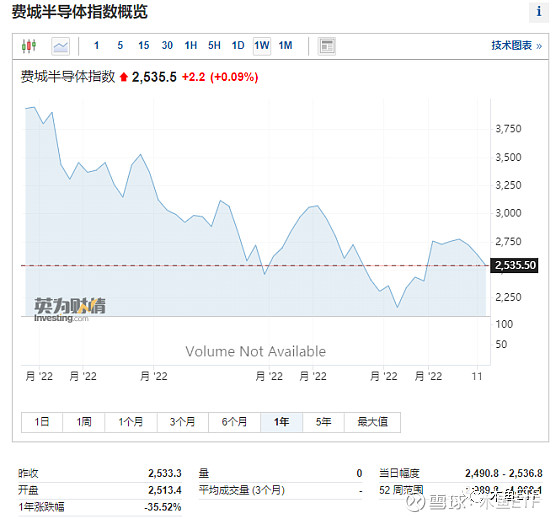Select the 最大值 range tab
The height and width of the screenshot is (519, 556).
pos(372,422)
